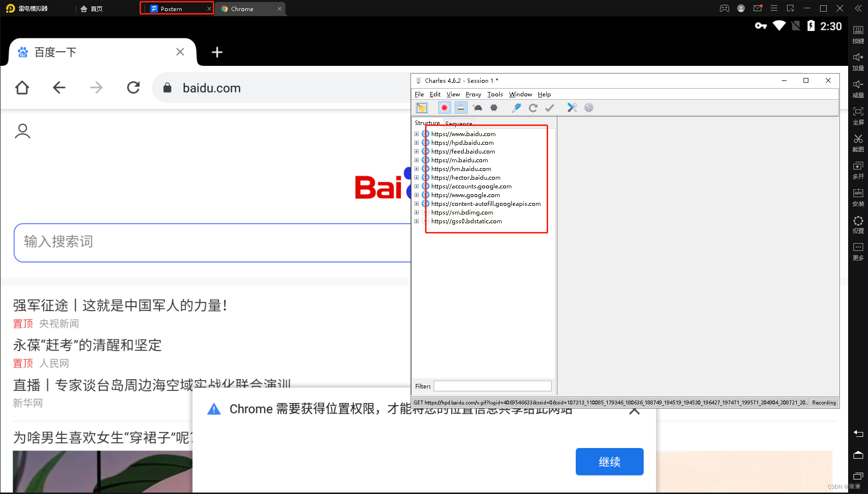The width and height of the screenshot is (868, 494).
Task: Expand the https://hpd.baidu.com tree node
Action: (416, 143)
